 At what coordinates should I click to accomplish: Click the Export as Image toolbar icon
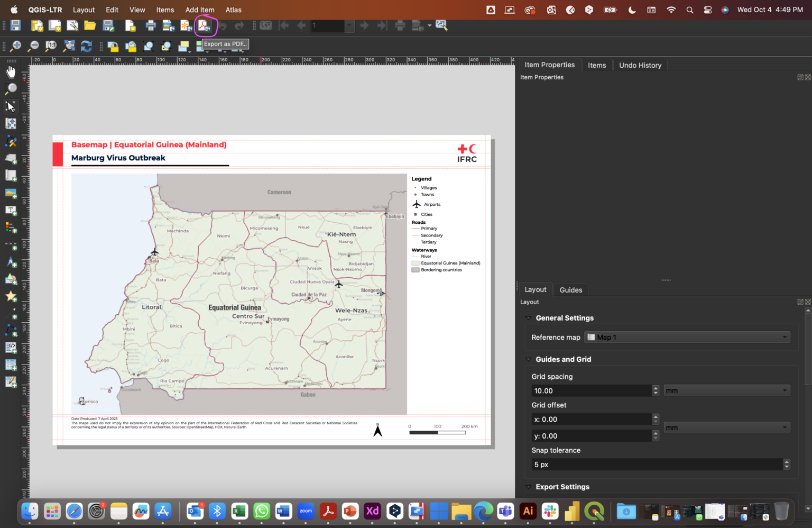(169, 25)
